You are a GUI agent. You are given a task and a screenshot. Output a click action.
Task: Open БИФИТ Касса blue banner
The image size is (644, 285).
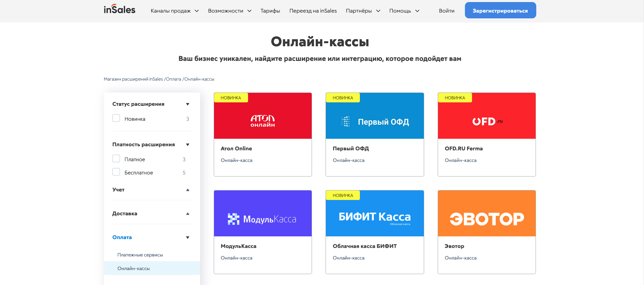pos(375,214)
